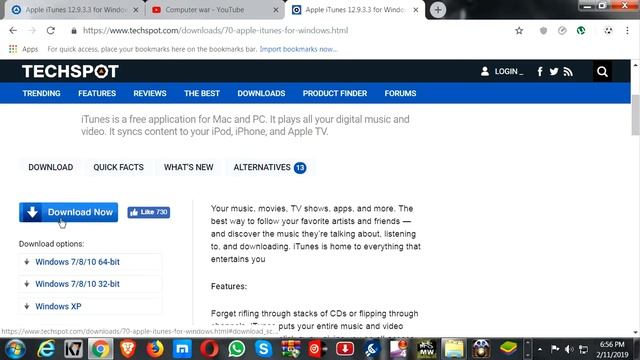Select the WHAT'S NEW tab
Image resolution: width=640 pixels, height=360 pixels.
tap(189, 167)
